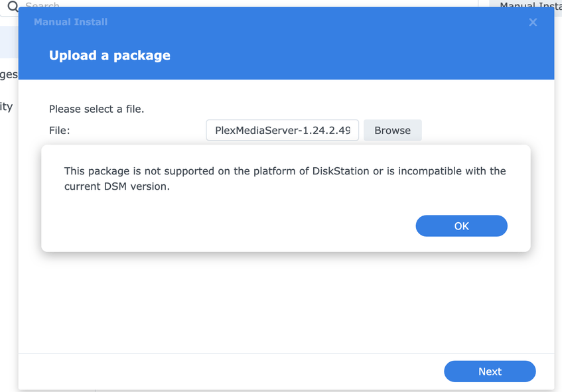Select the sidebar item ending in "ges"
Screen dimensions: 562x392
(9, 74)
